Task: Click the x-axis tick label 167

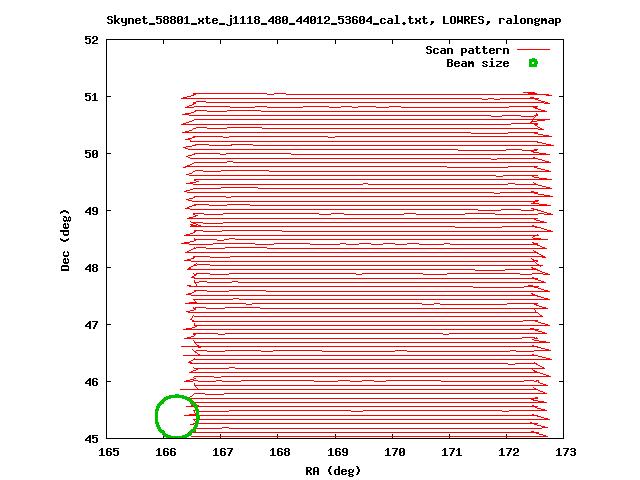Action: tap(223, 452)
